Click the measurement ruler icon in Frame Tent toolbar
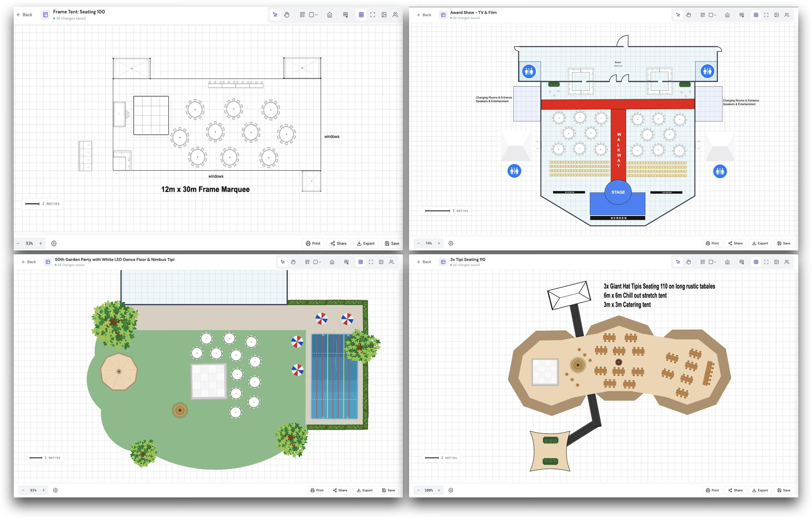 (346, 15)
